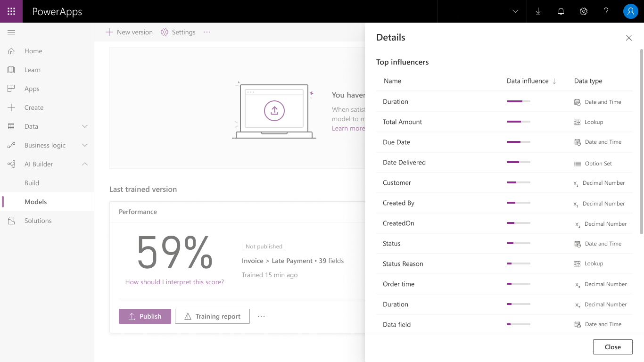Select Home in navigation
Viewport: 644px width, 362px height.
33,51
